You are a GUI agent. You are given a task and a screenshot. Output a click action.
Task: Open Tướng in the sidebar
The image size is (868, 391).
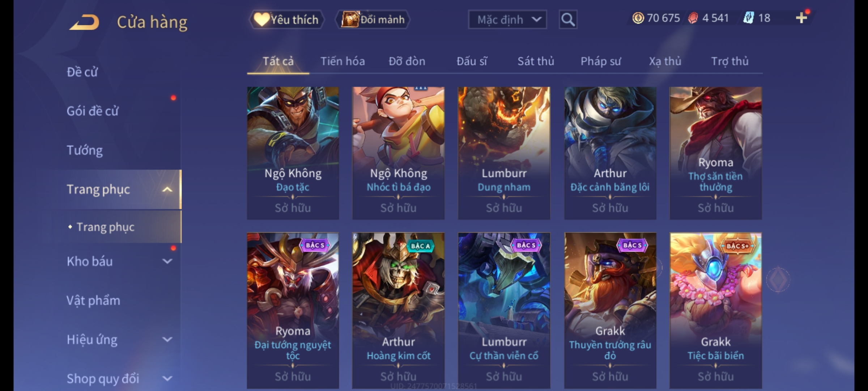coord(85,150)
